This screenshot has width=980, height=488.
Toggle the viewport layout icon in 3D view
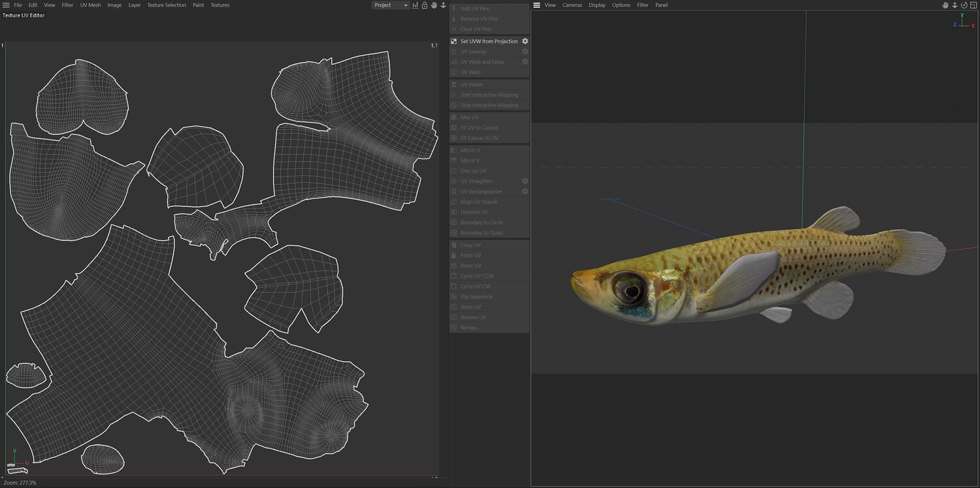click(x=973, y=5)
